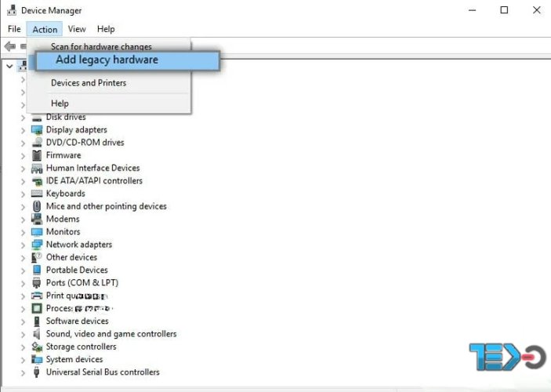Select the Modems label
This screenshot has width=551, height=392.
click(x=63, y=219)
